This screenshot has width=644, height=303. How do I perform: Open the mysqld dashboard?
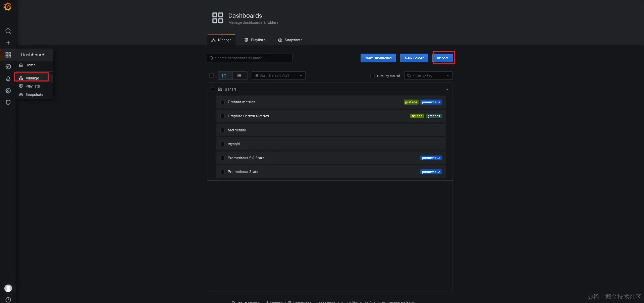tap(234, 144)
